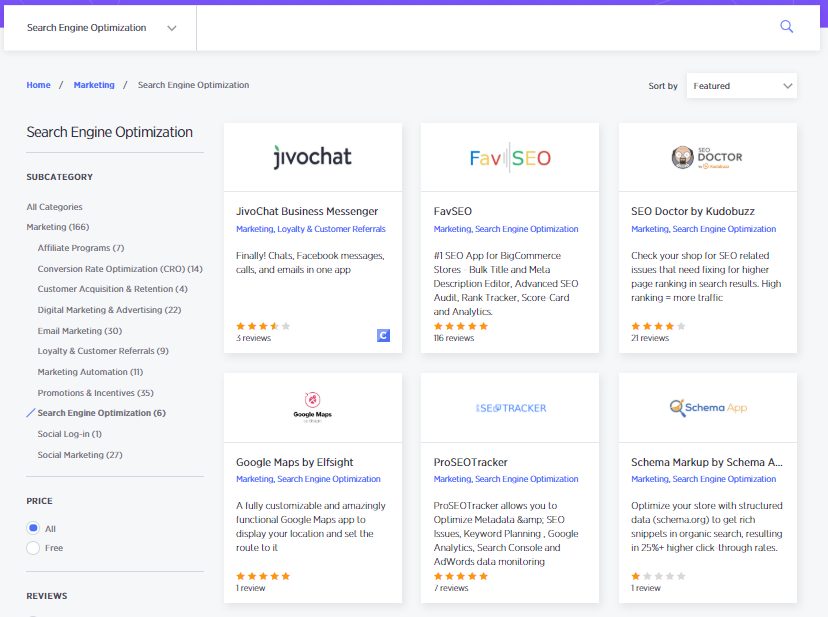
Task: Select Marketing (166) subcategory
Action: pos(58,227)
